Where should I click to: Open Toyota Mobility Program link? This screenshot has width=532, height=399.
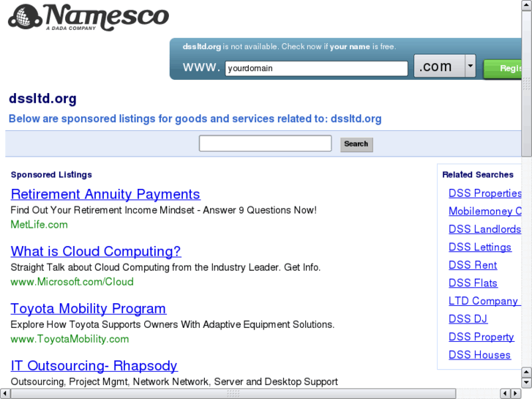(x=89, y=309)
